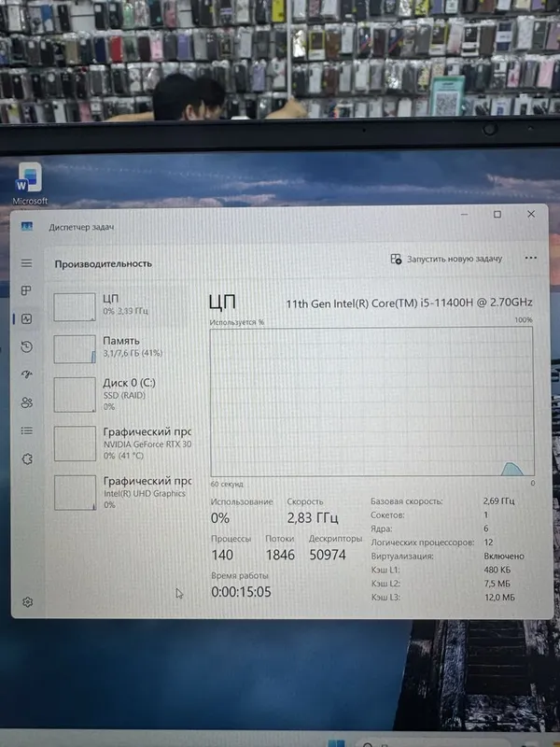This screenshot has width=560, height=747.
Task: Open the three-dots more options menu
Action: [x=530, y=258]
